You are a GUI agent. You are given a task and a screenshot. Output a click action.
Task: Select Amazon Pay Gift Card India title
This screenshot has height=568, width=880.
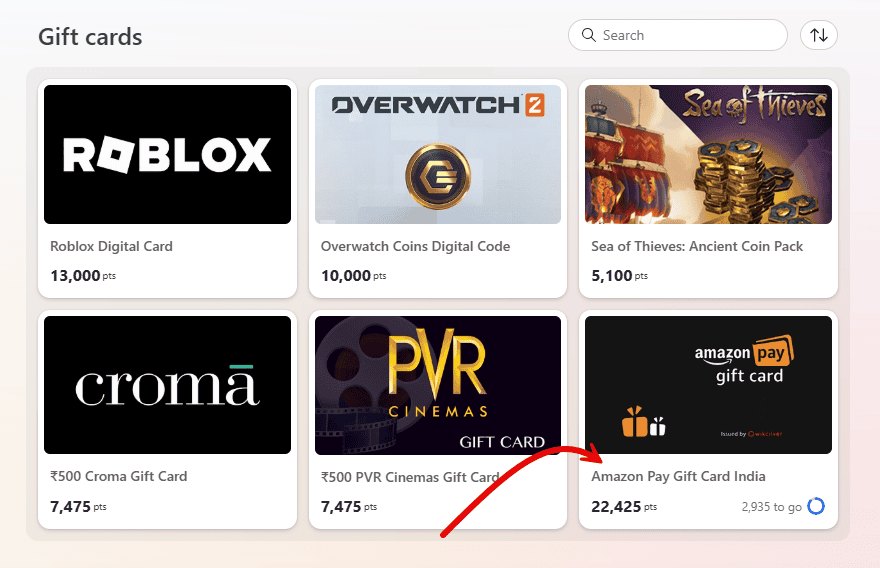pos(678,477)
